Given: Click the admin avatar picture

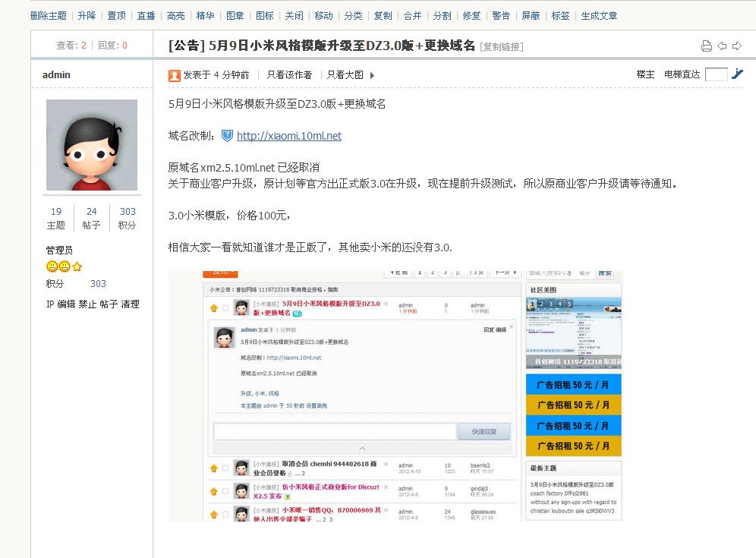Looking at the screenshot, I should coord(92,145).
